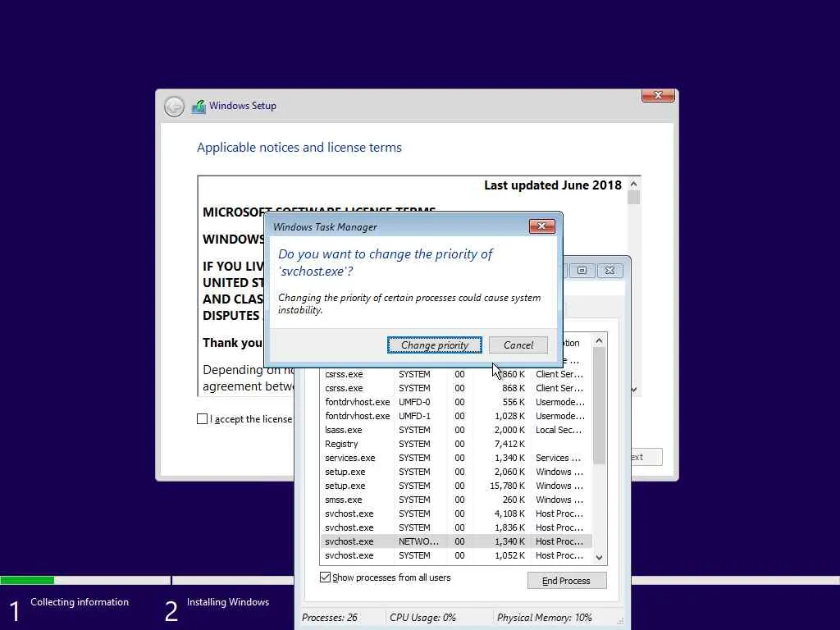The width and height of the screenshot is (840, 630).
Task: Select Registry process row
Action: [456, 444]
